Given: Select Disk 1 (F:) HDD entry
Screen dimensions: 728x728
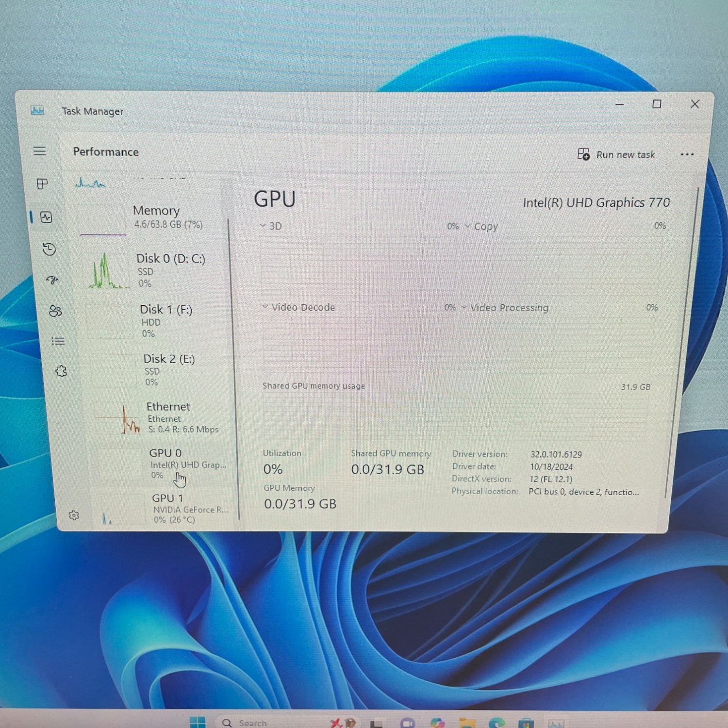Looking at the screenshot, I should (158, 320).
